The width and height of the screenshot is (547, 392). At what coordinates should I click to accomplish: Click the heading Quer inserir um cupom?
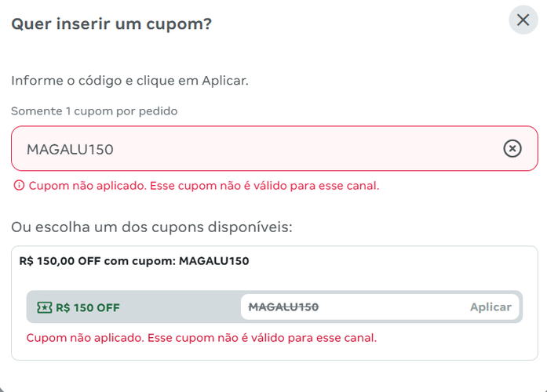tap(111, 24)
